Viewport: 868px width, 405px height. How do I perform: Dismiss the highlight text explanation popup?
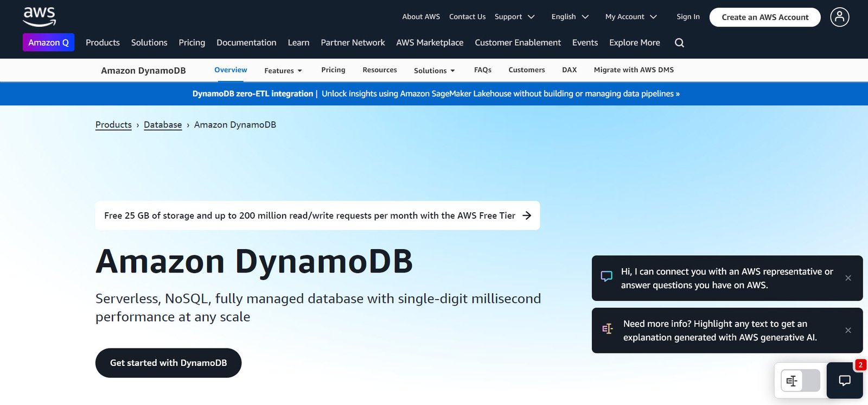point(848,330)
